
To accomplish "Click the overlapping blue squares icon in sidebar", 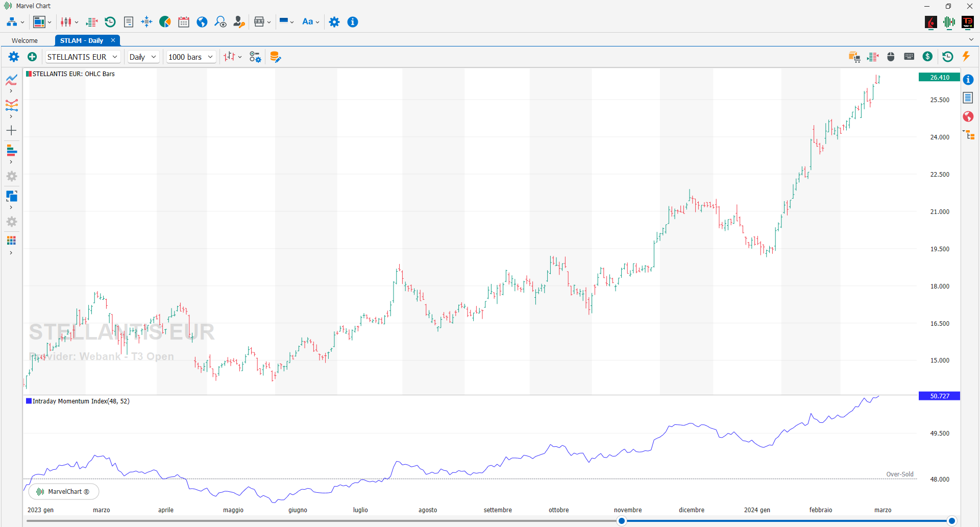I will click(11, 196).
